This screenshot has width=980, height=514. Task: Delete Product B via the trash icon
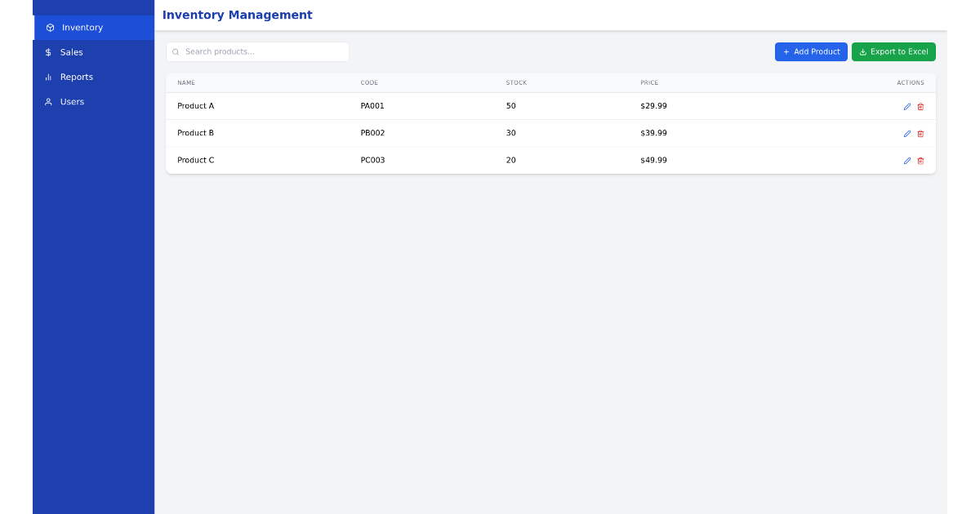(x=920, y=133)
